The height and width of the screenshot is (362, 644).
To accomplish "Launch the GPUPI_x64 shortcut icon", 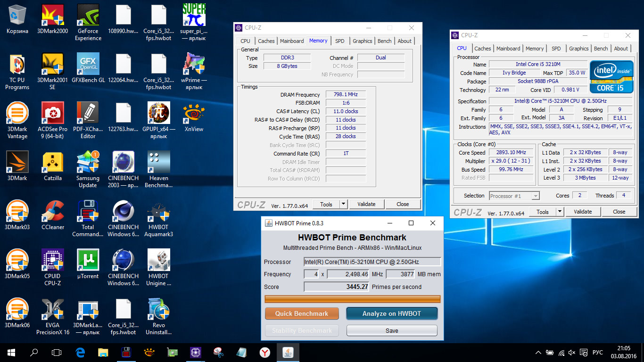I will tap(158, 121).
